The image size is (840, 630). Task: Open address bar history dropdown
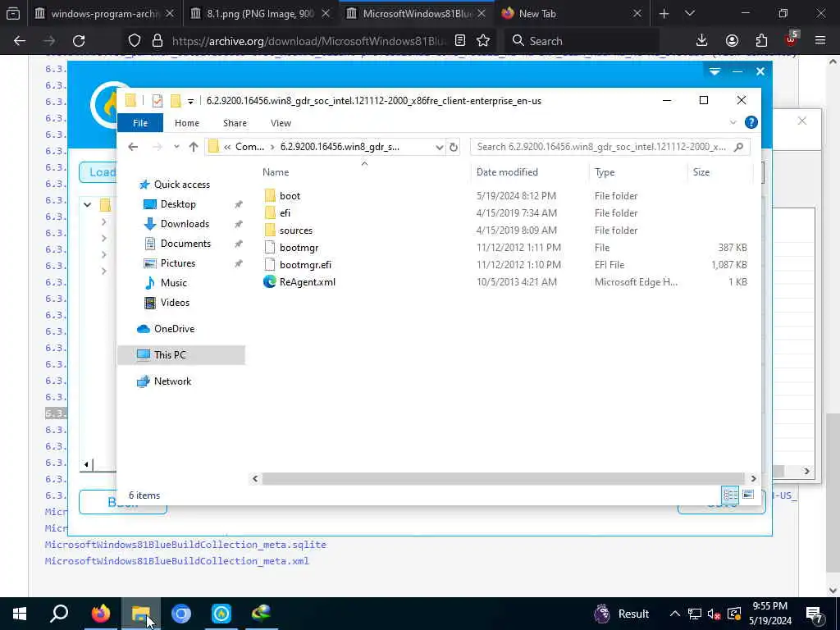tap(440, 147)
